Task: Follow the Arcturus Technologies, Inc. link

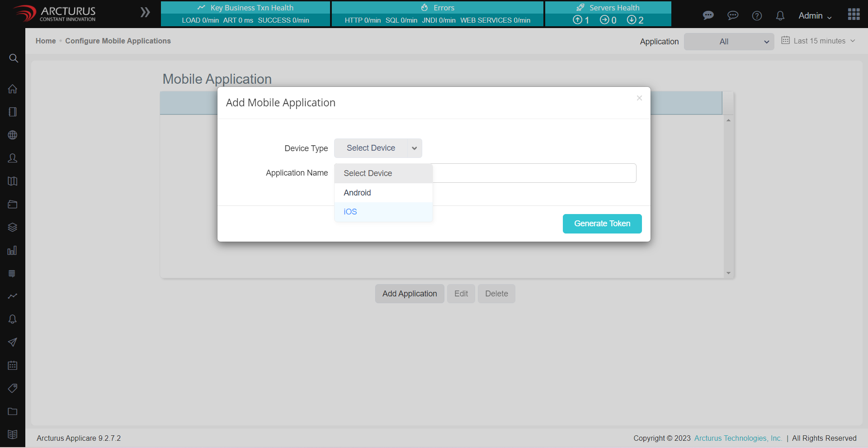Action: coord(738,438)
